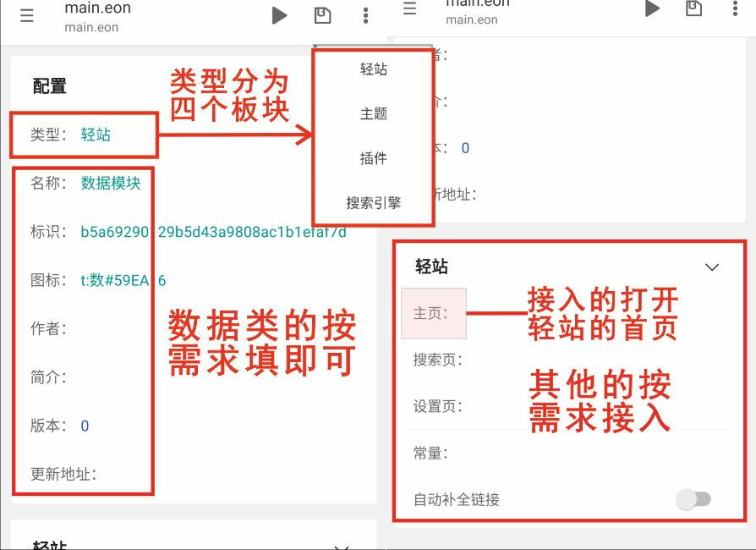Save the main.eon project
Image resolution: width=756 pixels, height=550 pixels.
click(322, 14)
